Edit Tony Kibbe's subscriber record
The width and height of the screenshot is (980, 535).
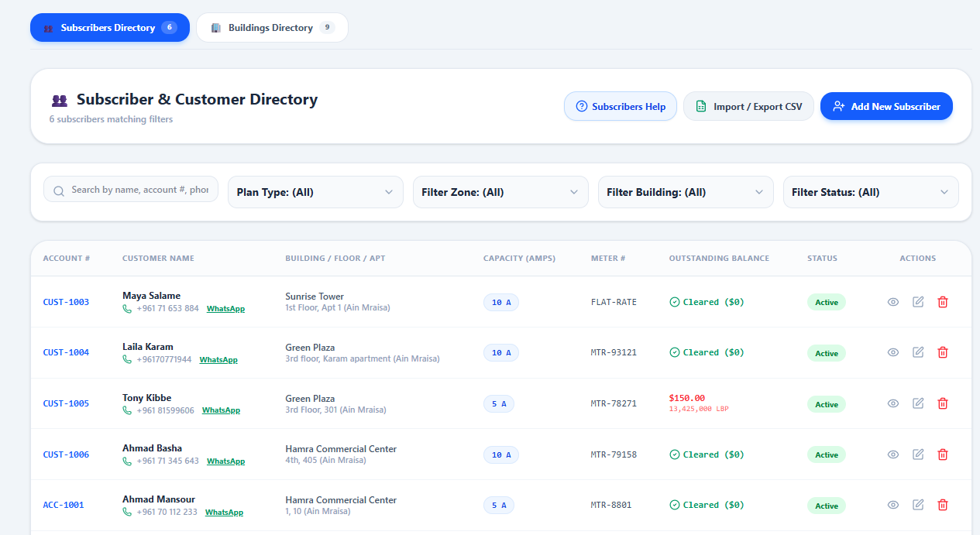click(918, 403)
